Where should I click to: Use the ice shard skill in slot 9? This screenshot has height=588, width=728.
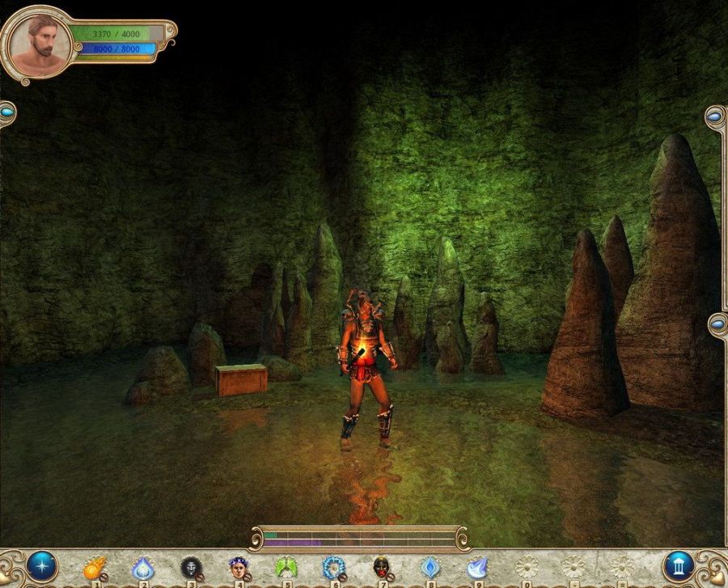tap(477, 568)
